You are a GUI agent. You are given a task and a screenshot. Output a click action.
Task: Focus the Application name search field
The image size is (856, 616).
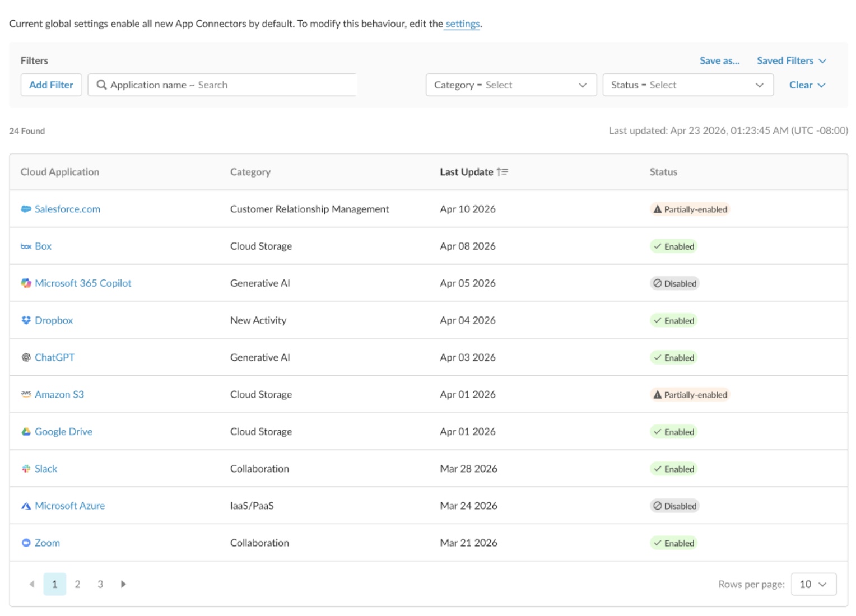coord(222,85)
